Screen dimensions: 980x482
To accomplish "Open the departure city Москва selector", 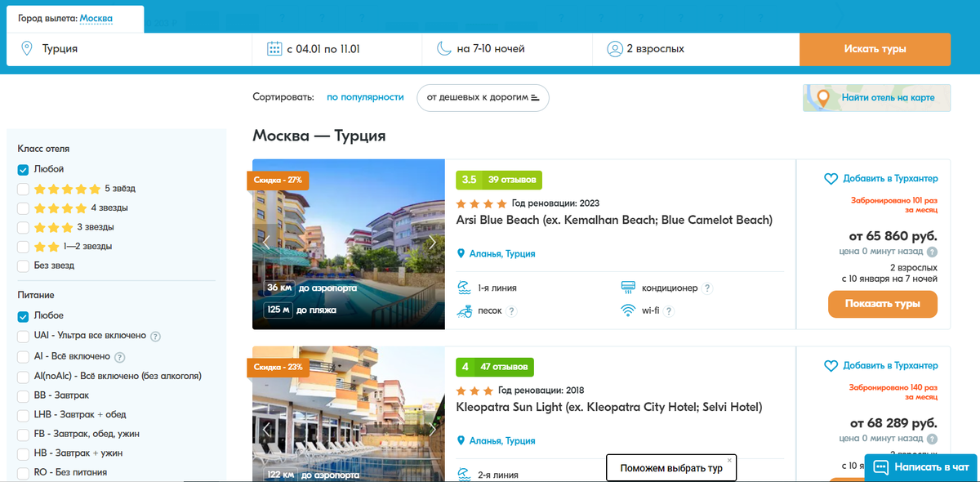I will click(96, 18).
